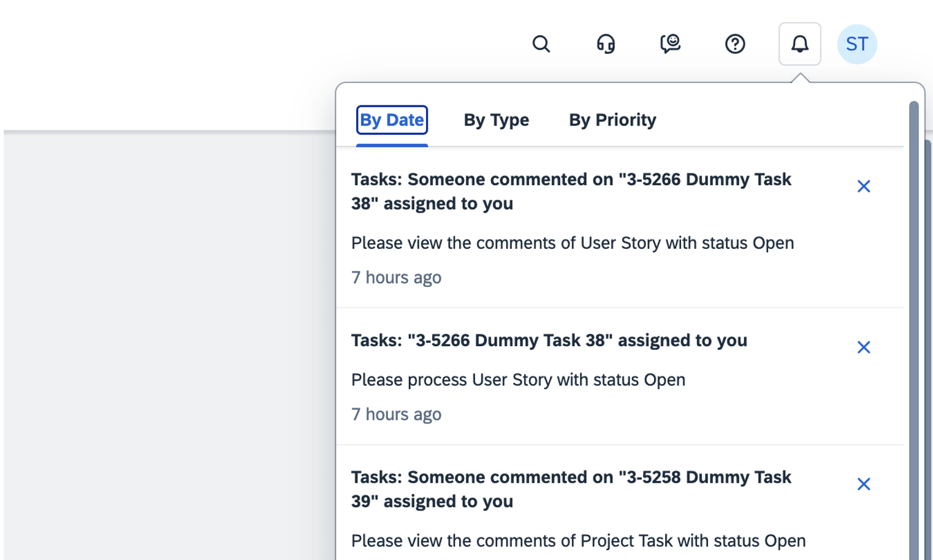The height and width of the screenshot is (560, 933).
Task: Dismiss the Dummy Task 38 comment notification
Action: (864, 186)
